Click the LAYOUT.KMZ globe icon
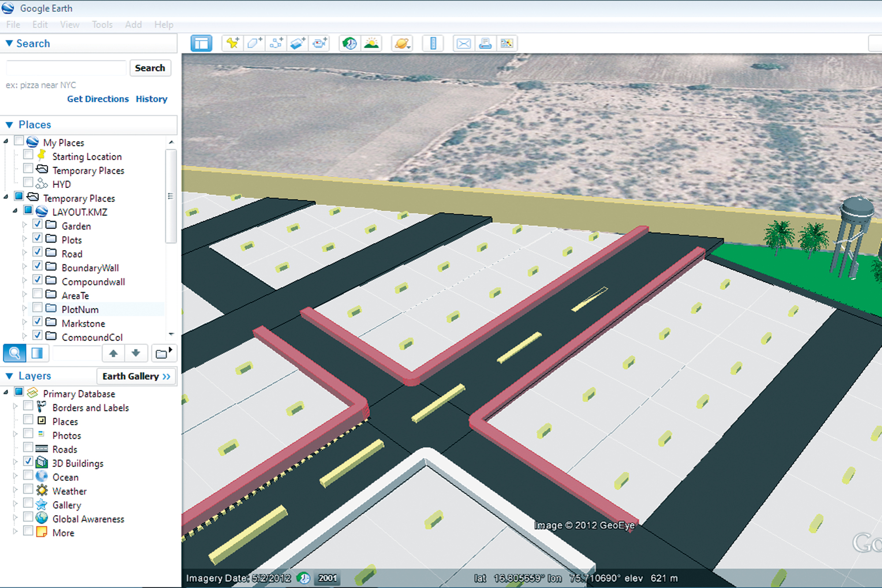Image resolution: width=882 pixels, height=588 pixels. coord(42,211)
